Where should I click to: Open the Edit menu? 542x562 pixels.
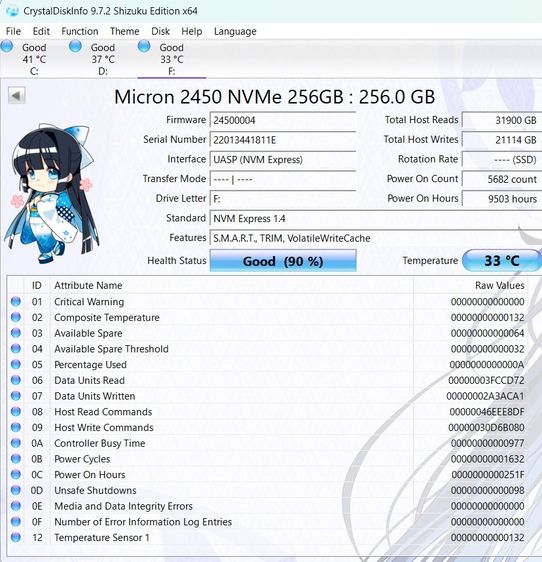click(41, 32)
